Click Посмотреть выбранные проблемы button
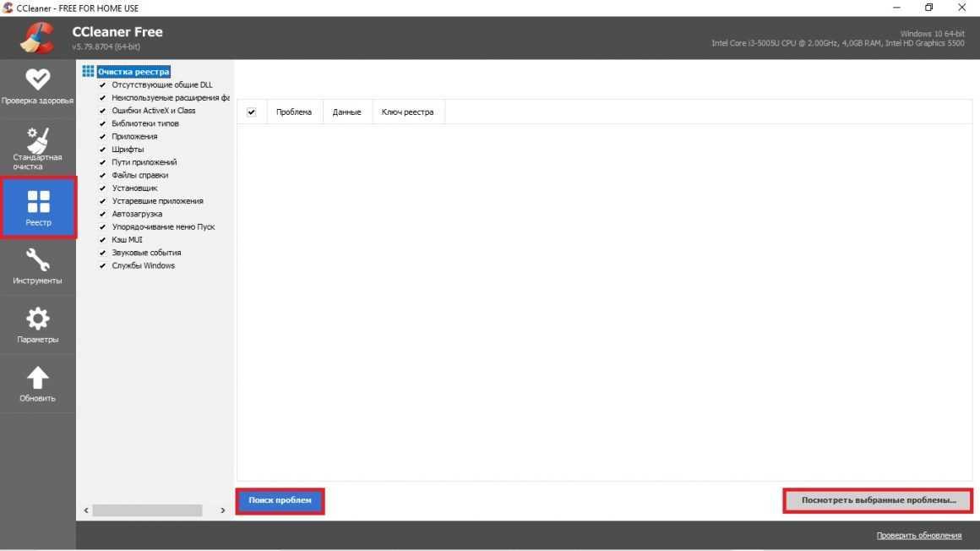Screen dimensions: 980x551 (x=878, y=501)
